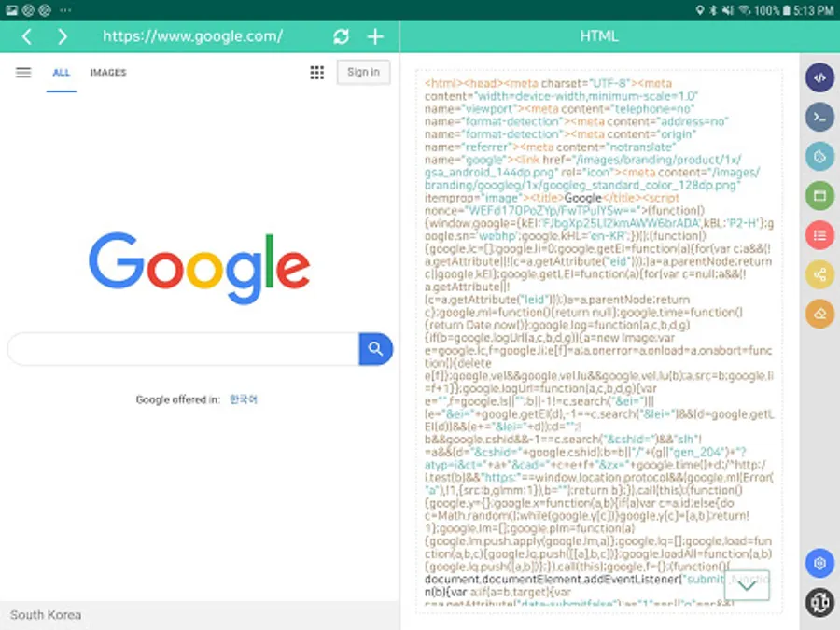Click the Google title text in HTML source
Screen dimensions: 840x630
coord(582,198)
